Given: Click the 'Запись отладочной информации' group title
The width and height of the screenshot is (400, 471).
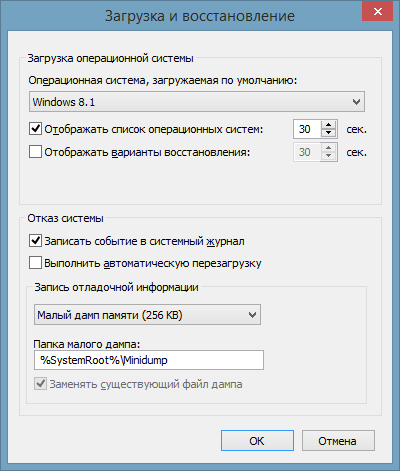Looking at the screenshot, I should tap(116, 287).
